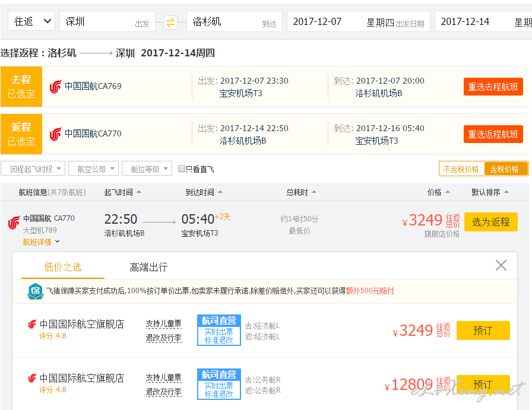The image size is (532, 410).
Task: Close the fare options panel
Action: click(501, 265)
